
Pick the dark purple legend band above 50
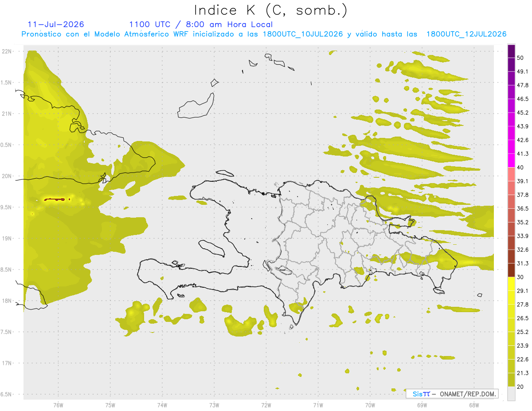(x=511, y=51)
